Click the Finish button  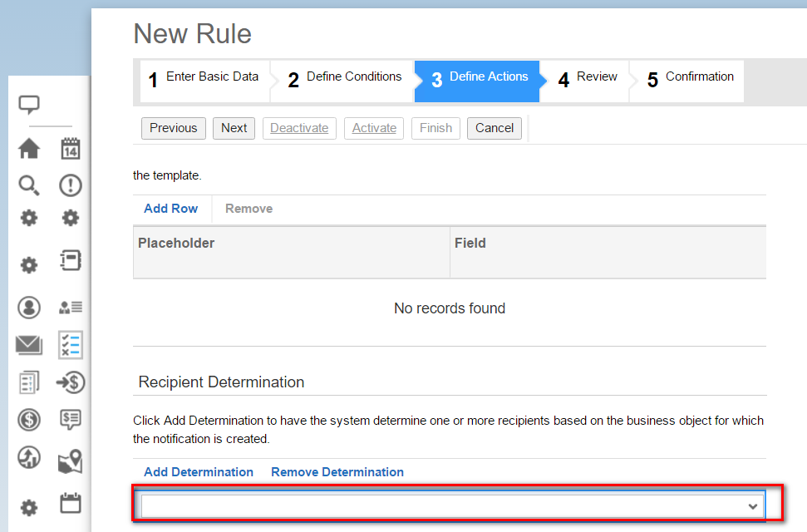(436, 128)
